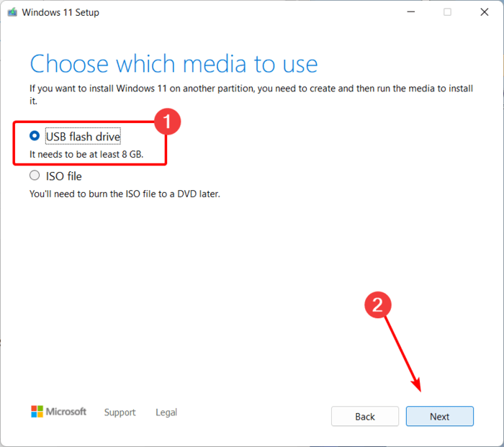Click the 'ISO file' label text

click(x=63, y=176)
